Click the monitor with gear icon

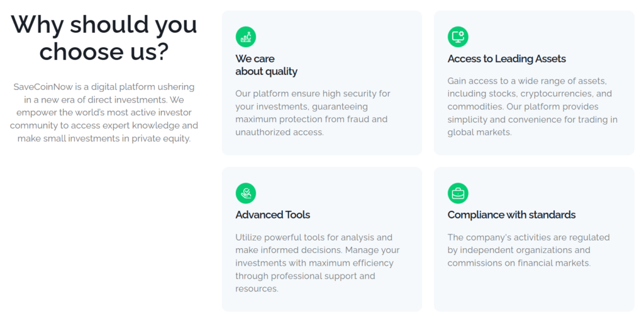click(458, 37)
